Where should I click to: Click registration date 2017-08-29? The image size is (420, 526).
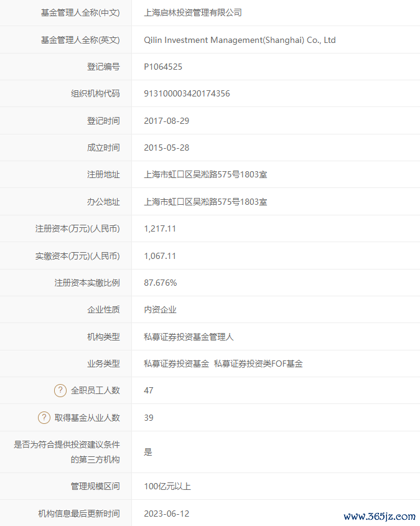coord(167,121)
